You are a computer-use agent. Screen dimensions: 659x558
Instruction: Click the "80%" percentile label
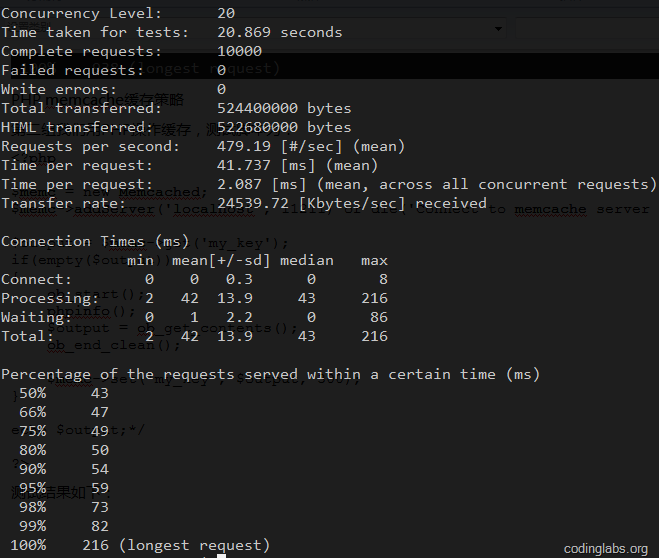point(32,450)
